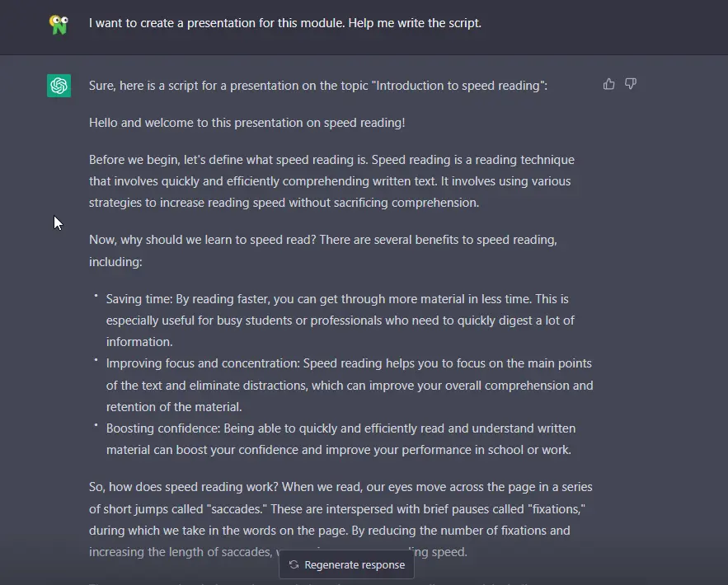Screen dimensions: 728x585
Task: Click the bullet dot beside "Saving time"
Action: (96, 295)
